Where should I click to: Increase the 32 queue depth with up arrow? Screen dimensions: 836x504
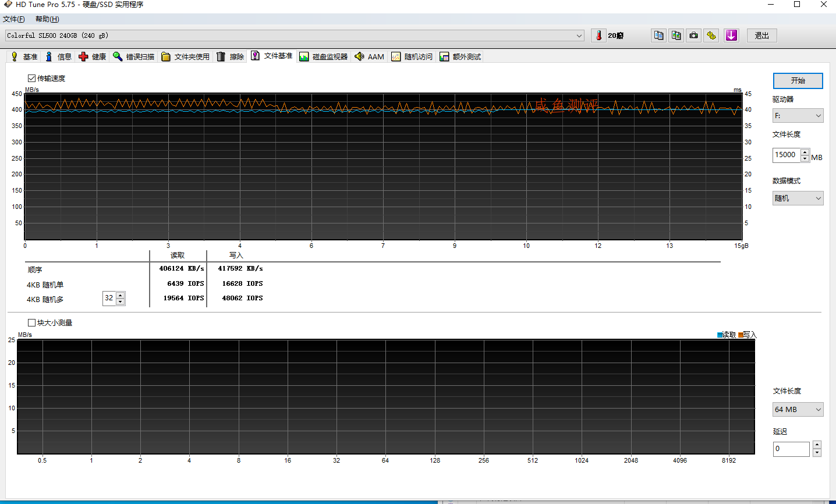[x=121, y=295]
